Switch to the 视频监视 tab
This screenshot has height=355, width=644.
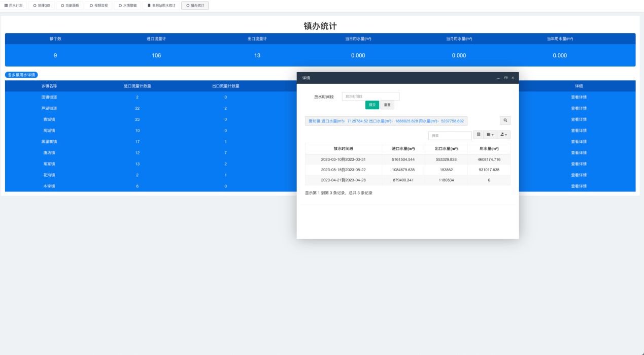pos(98,6)
